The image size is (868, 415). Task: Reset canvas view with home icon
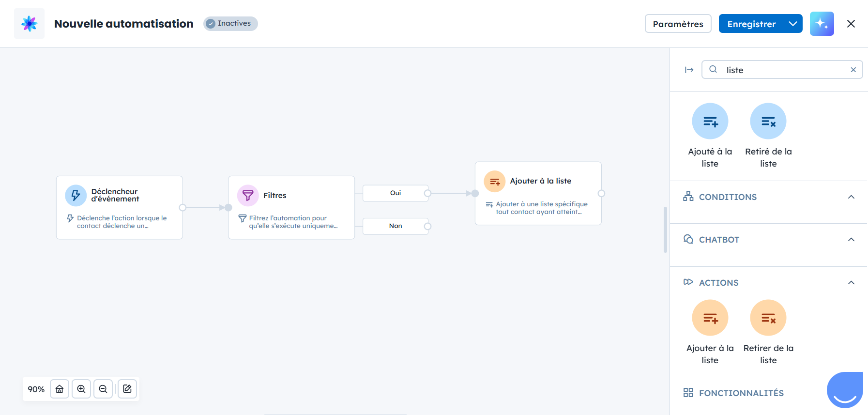click(x=60, y=389)
